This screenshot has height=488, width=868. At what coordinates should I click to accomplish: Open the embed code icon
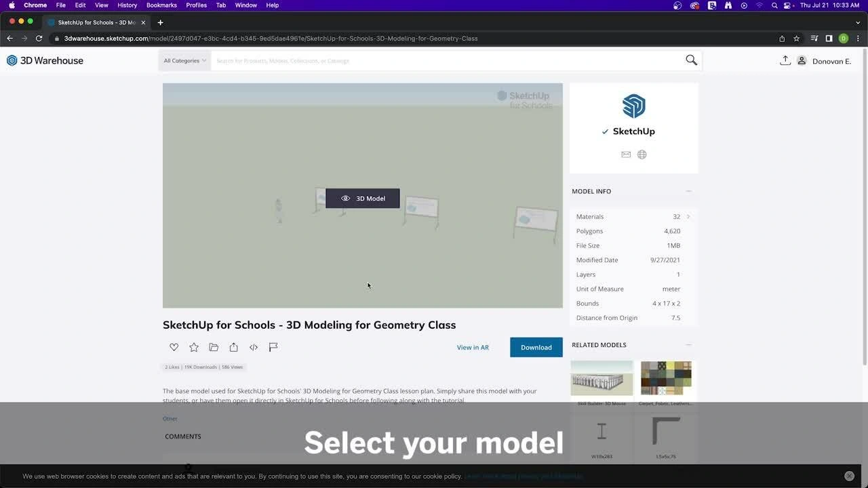coord(254,347)
